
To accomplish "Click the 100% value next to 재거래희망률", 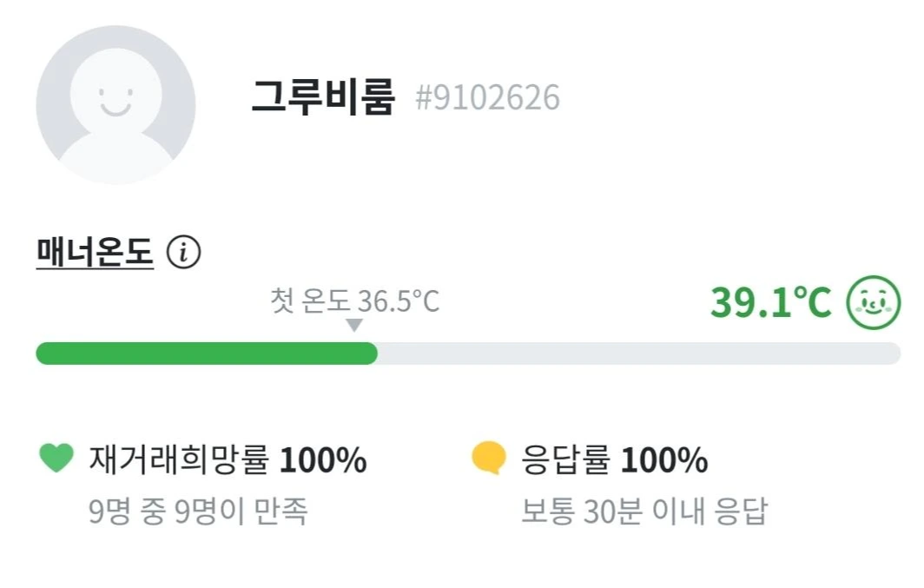I will coord(323,460).
